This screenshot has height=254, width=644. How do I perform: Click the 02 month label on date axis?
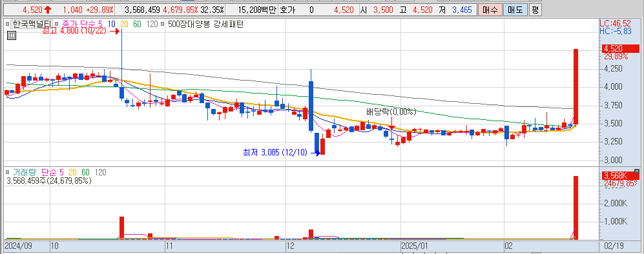click(509, 246)
